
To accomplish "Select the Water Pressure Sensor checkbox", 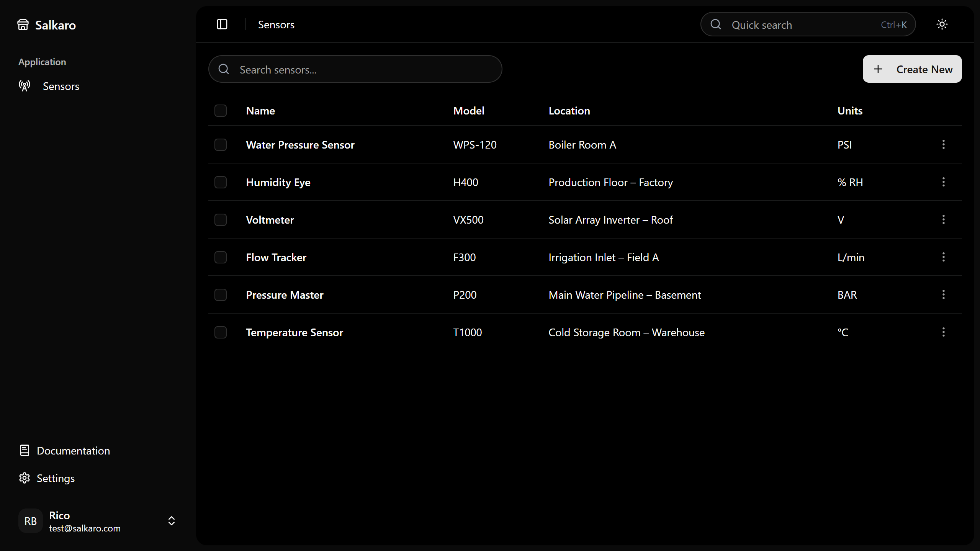I will (x=221, y=144).
